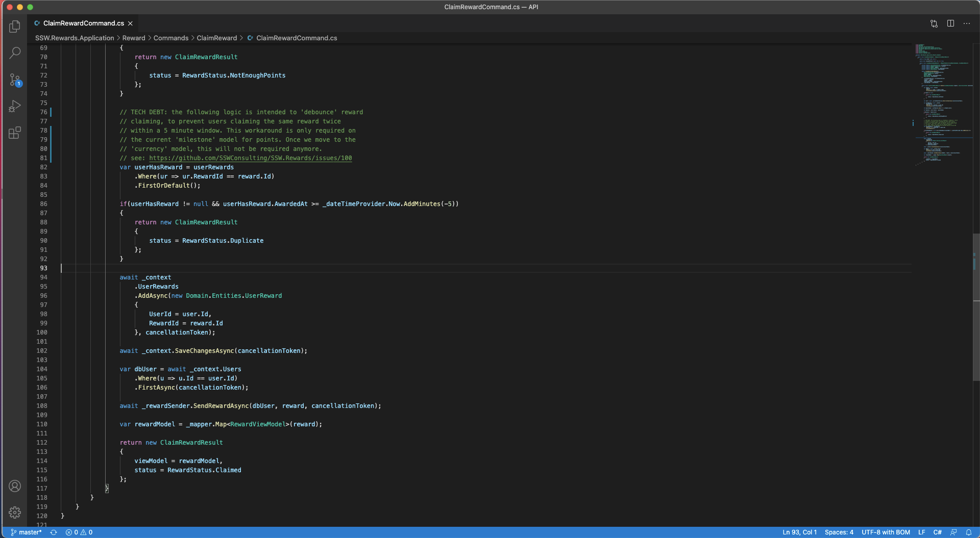Select the ClaimRewardCommand.cs editor tab

point(83,23)
